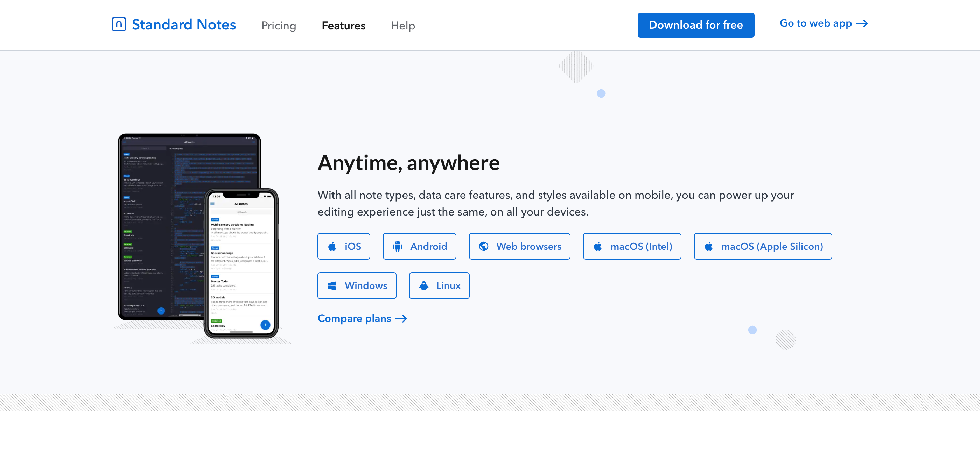Viewport: 980px width, 459px height.
Task: Open the Help menu item
Action: (402, 26)
